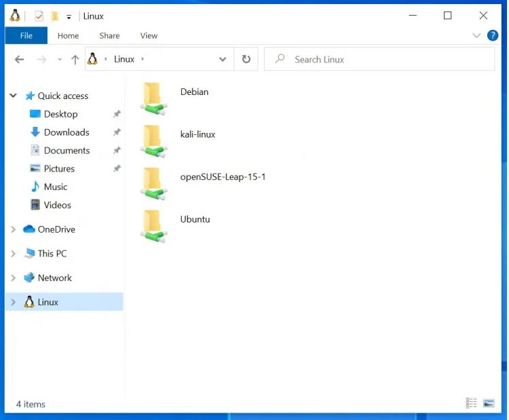The width and height of the screenshot is (509, 420).
Task: Select Network in navigation pane
Action: [54, 278]
